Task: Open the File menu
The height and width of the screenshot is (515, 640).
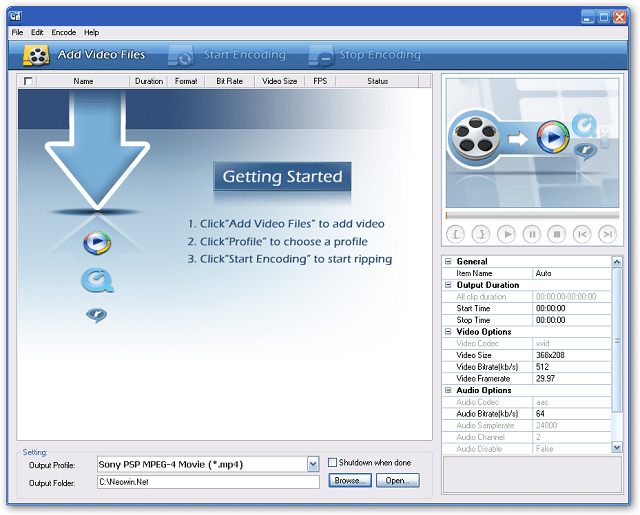Action: (17, 32)
